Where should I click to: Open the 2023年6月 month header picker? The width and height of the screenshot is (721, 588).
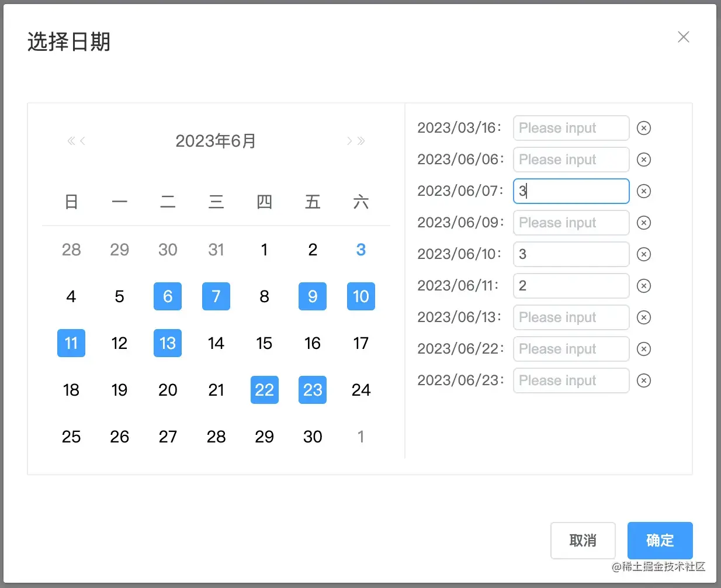coord(216,141)
